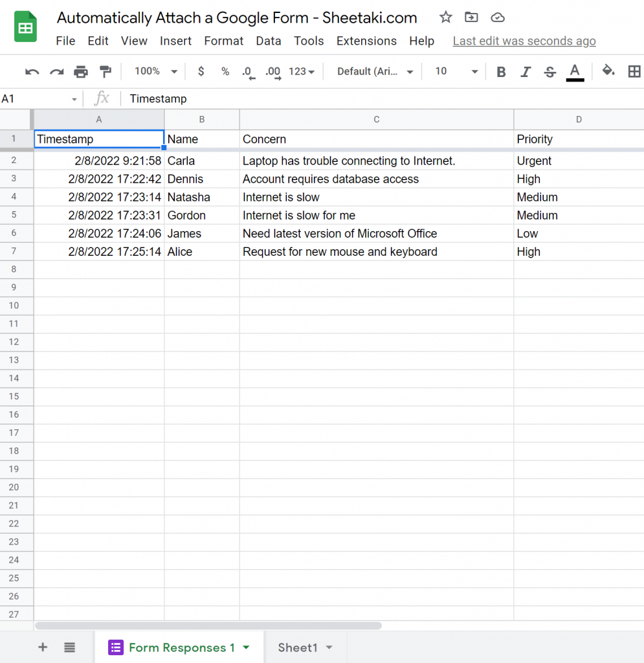Click the Last edit was seconds ago link

pyautogui.click(x=524, y=41)
